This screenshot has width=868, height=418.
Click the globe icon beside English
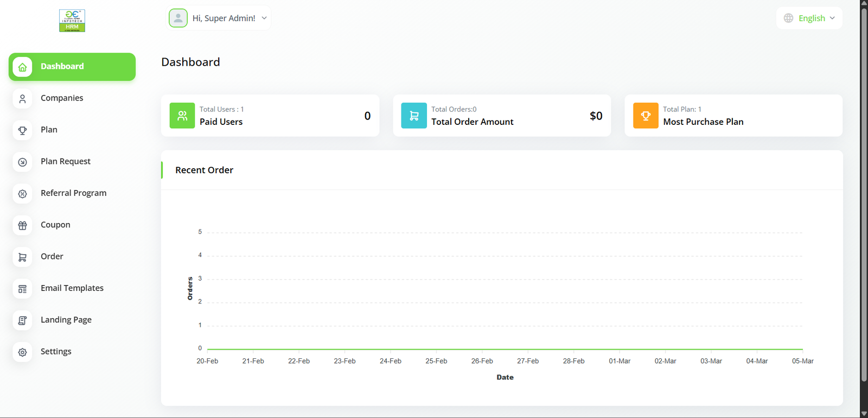pos(788,18)
